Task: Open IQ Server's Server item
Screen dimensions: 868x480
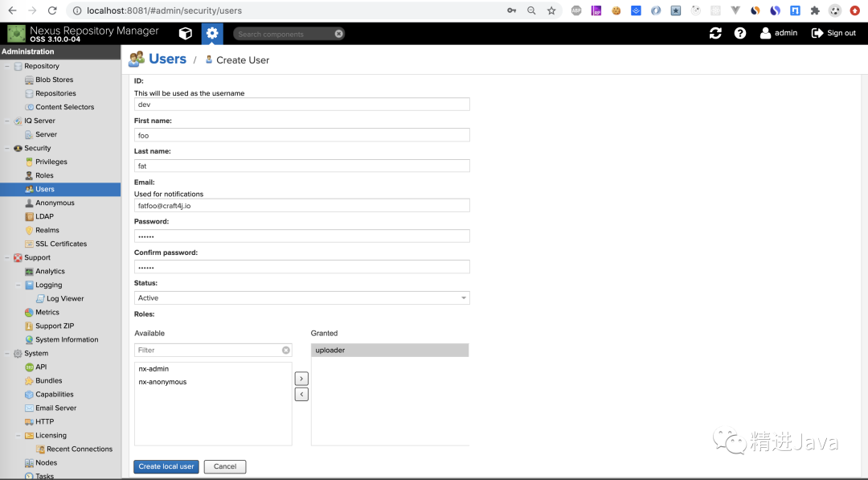Action: coord(46,134)
